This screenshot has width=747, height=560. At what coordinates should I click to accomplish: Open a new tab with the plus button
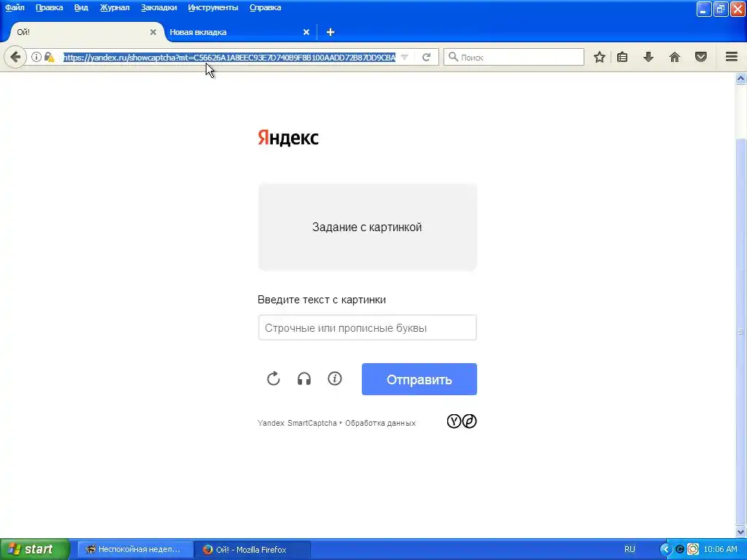point(330,32)
